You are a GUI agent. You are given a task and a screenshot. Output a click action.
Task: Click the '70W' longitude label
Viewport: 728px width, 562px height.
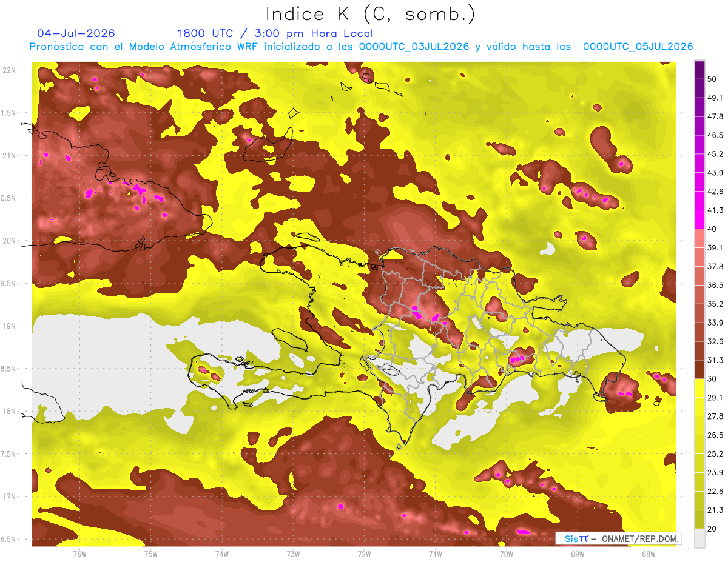507,554
